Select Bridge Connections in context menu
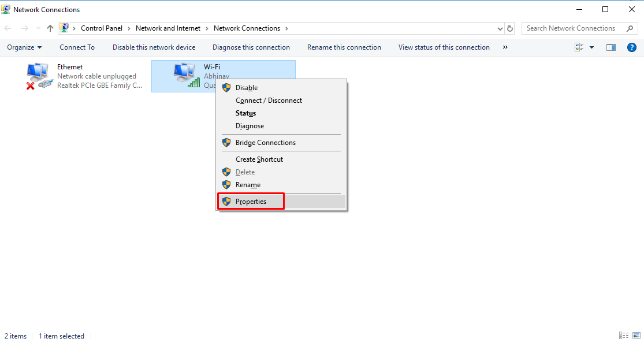 click(x=265, y=143)
